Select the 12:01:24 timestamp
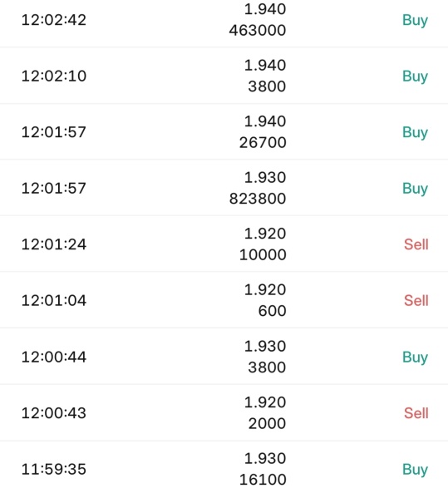This screenshot has height=493, width=448. [x=54, y=244]
